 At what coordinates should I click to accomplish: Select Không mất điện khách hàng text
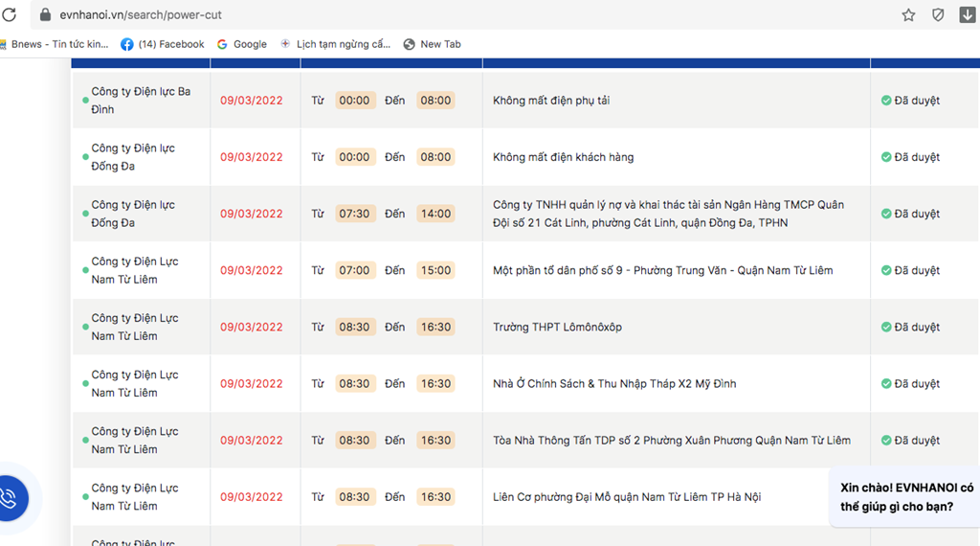pos(563,158)
